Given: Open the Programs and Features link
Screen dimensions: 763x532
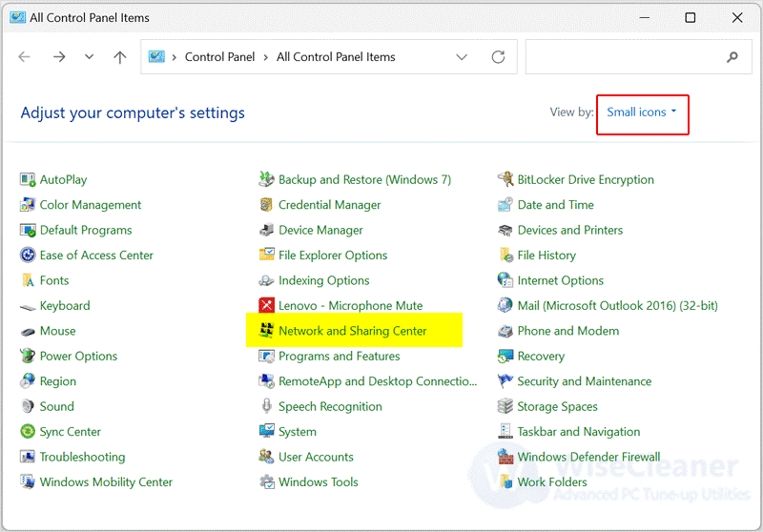Looking at the screenshot, I should (339, 356).
